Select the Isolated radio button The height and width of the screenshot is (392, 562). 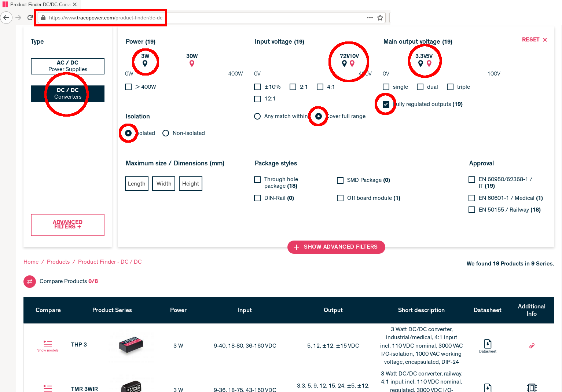128,133
